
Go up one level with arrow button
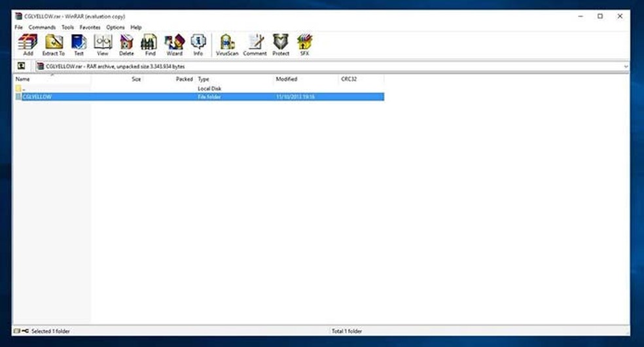point(22,66)
